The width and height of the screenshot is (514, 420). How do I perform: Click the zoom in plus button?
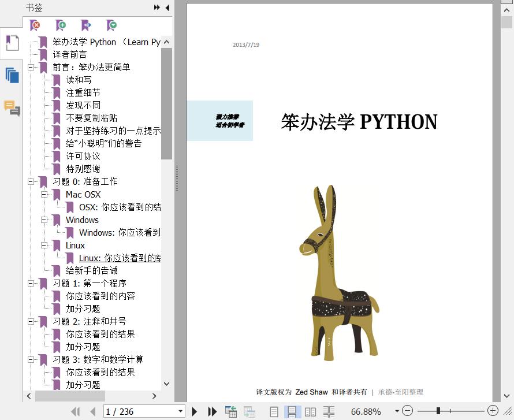coord(493,411)
